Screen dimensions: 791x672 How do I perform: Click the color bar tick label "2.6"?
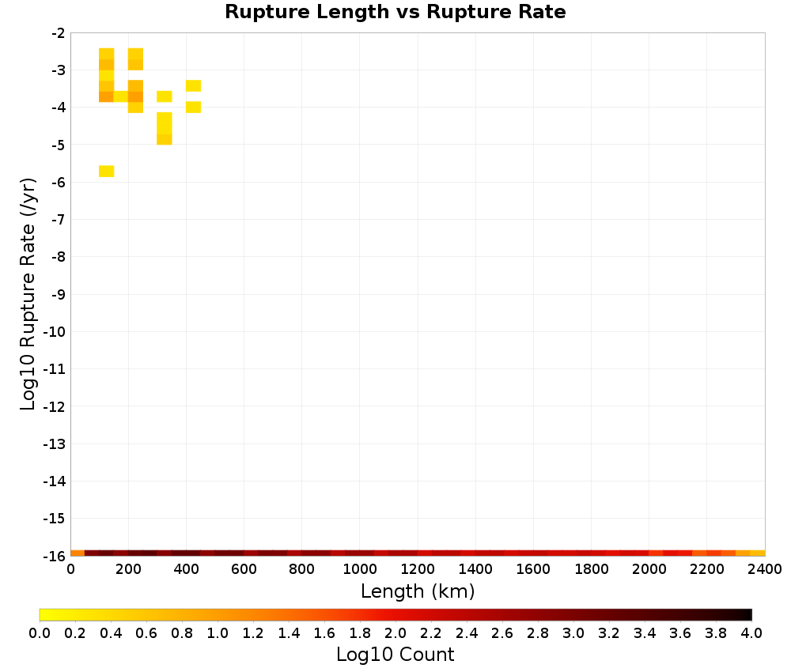coord(502,633)
